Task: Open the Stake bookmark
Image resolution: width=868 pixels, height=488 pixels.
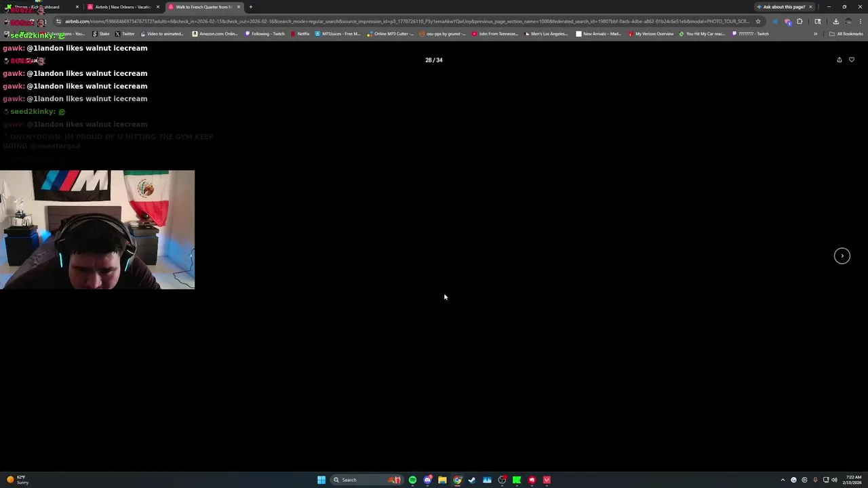Action: pyautogui.click(x=102, y=34)
